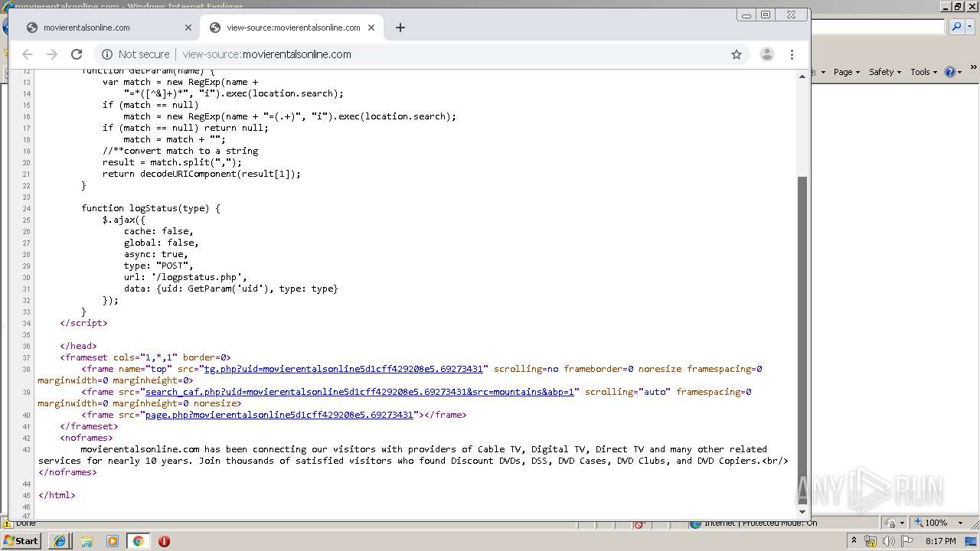Open the page.php frame source link
980x551 pixels.
tap(279, 415)
